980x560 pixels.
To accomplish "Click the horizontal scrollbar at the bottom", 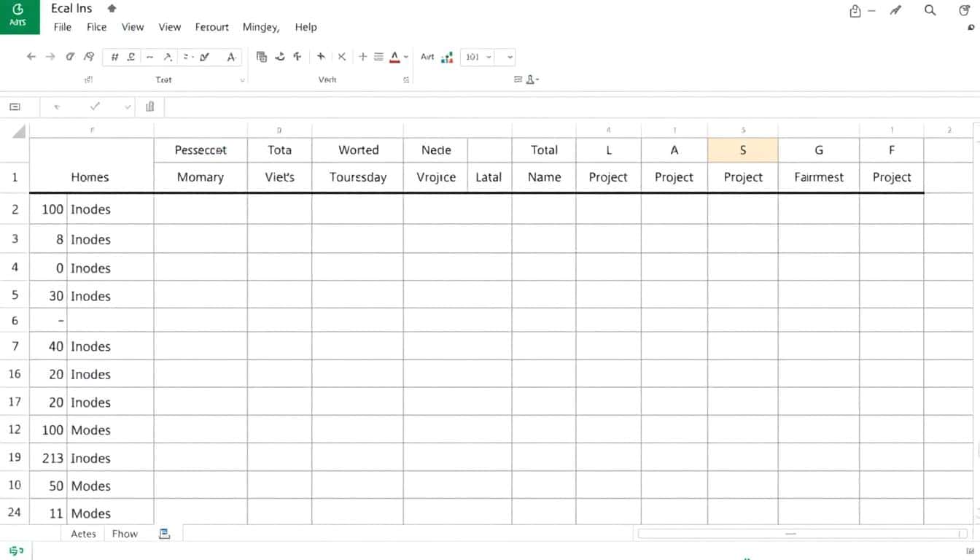I will point(803,534).
